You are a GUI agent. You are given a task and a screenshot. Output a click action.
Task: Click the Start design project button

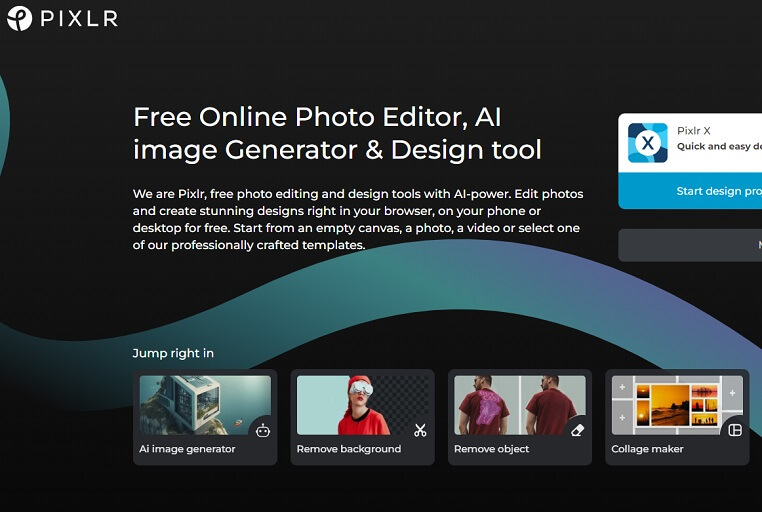click(690, 191)
